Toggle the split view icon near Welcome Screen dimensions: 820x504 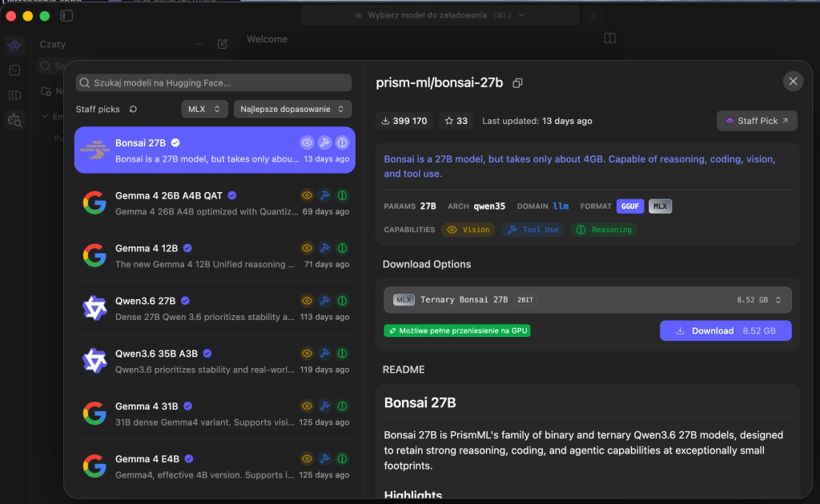coord(609,38)
